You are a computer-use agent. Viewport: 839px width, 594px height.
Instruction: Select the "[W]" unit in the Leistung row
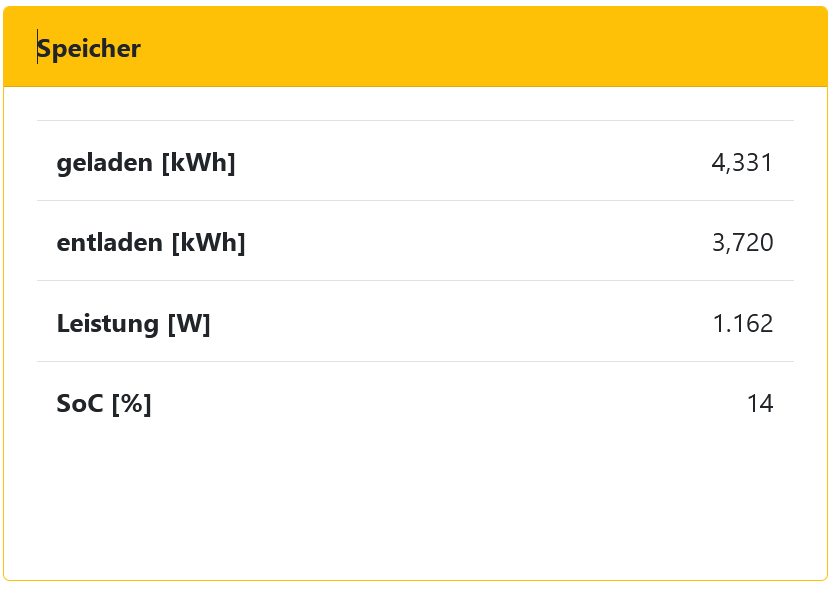188,323
